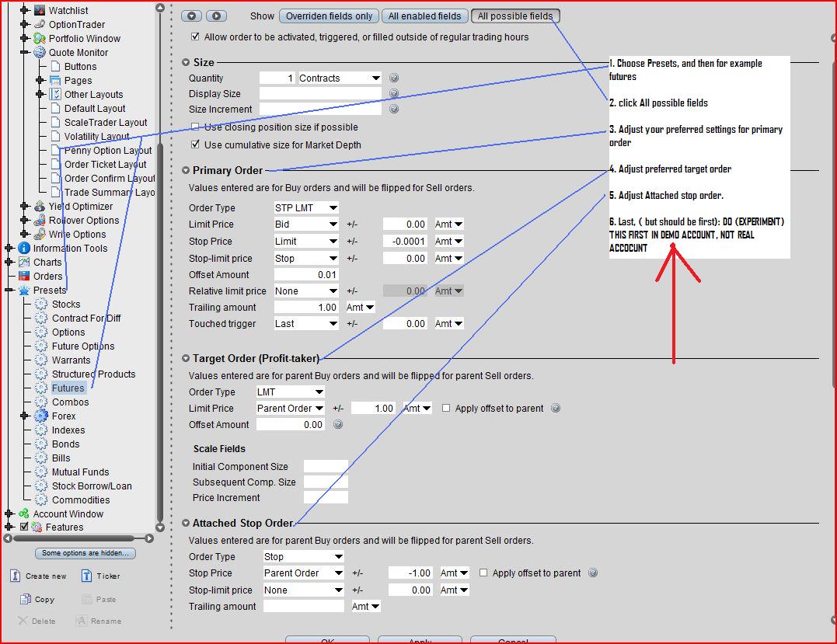
Task: Collapse the Primary Order section
Action: pos(186,170)
